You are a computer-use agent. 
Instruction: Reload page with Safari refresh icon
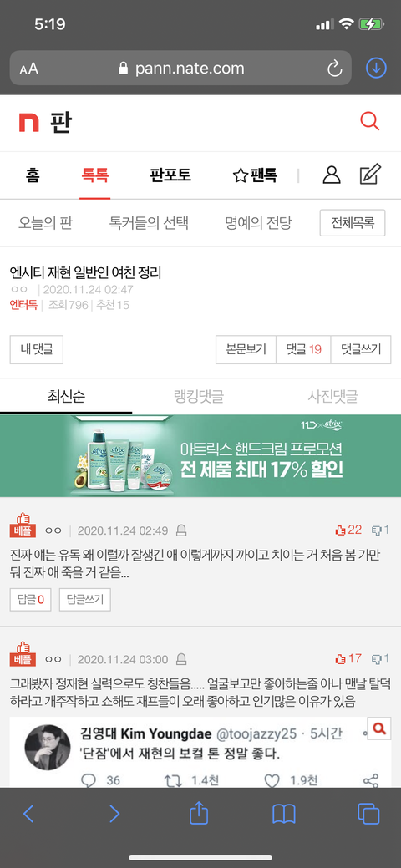334,69
